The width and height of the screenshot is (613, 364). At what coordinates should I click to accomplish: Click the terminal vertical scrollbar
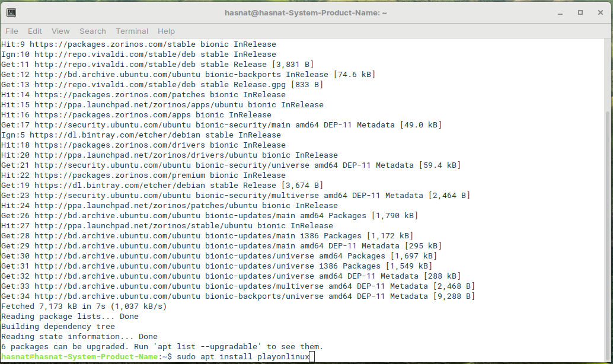pos(608,235)
